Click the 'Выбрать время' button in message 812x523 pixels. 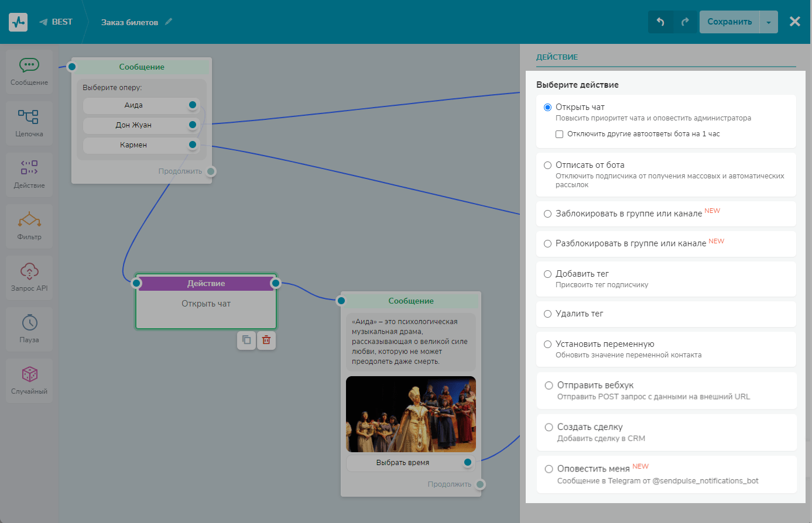click(403, 463)
